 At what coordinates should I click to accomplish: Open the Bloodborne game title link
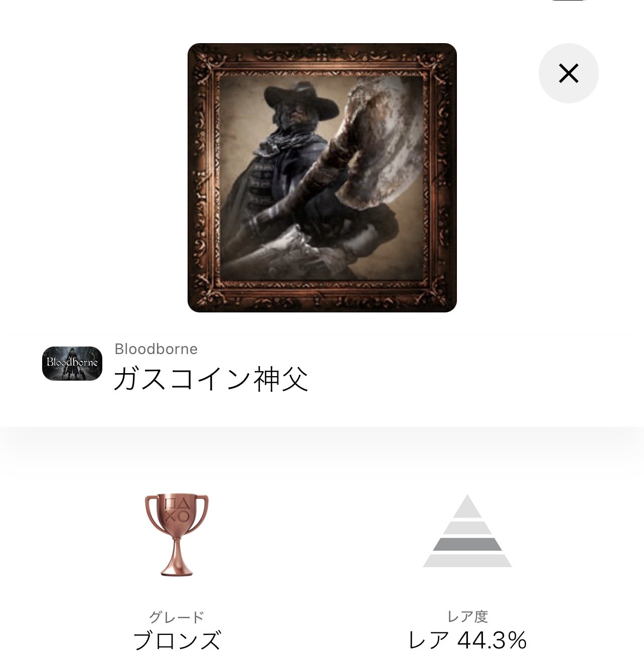coord(156,349)
